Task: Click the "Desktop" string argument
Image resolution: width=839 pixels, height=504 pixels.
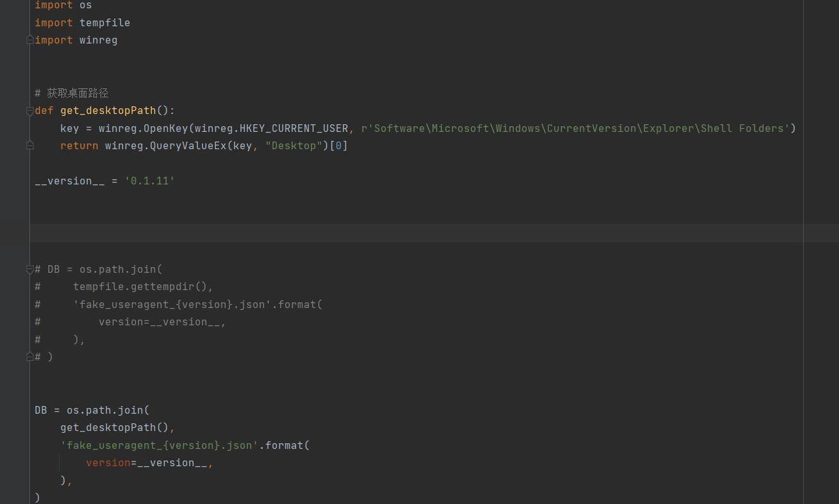Action: tap(293, 145)
